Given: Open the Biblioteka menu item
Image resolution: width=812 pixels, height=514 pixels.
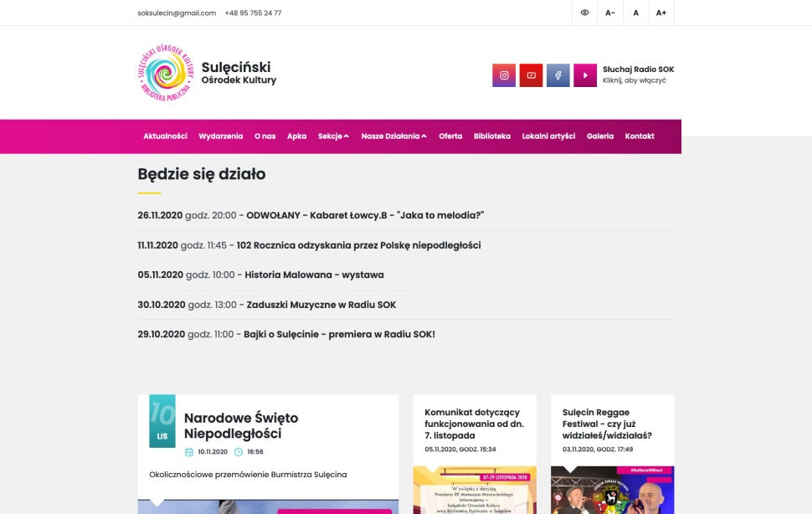Looking at the screenshot, I should [x=491, y=136].
